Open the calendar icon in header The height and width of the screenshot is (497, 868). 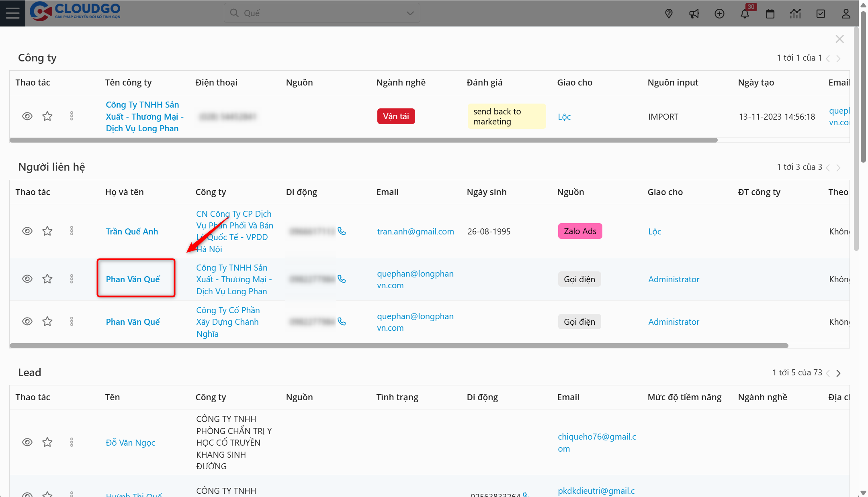[x=770, y=14]
